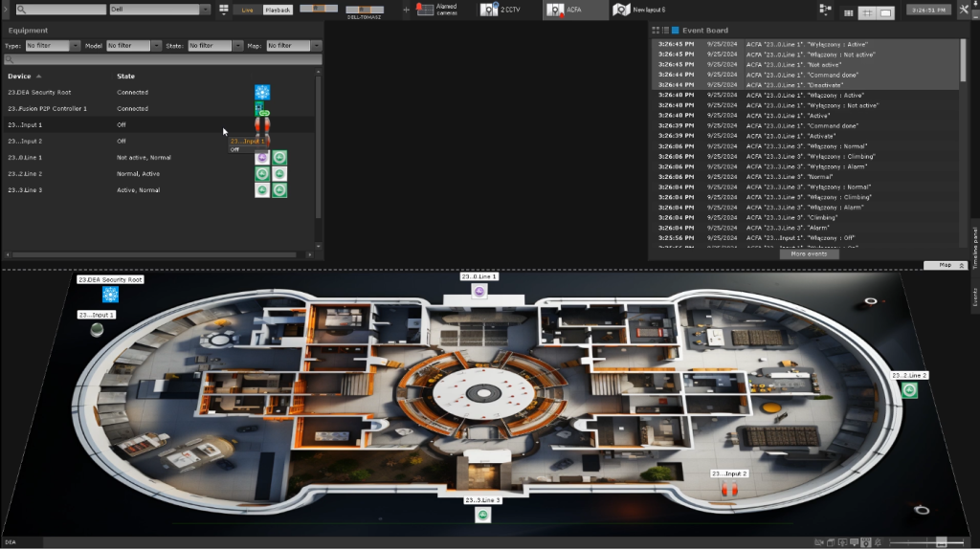Click the Line 3 marker on the map
The height and width of the screenshot is (550, 980).
click(482, 515)
